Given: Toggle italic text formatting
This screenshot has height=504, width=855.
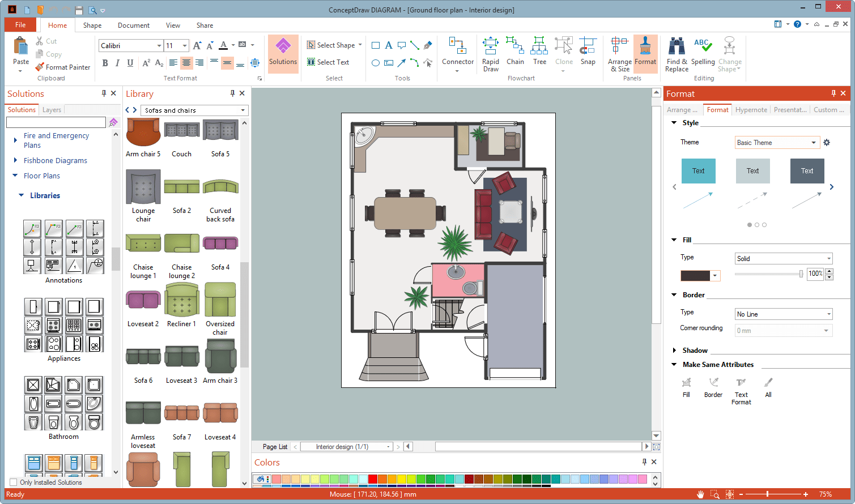Looking at the screenshot, I should (x=117, y=63).
